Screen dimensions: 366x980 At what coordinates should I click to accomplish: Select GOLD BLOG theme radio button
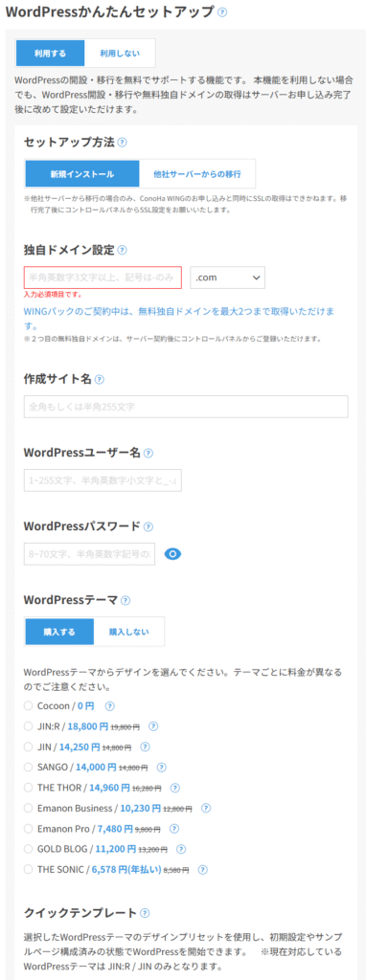tap(28, 849)
